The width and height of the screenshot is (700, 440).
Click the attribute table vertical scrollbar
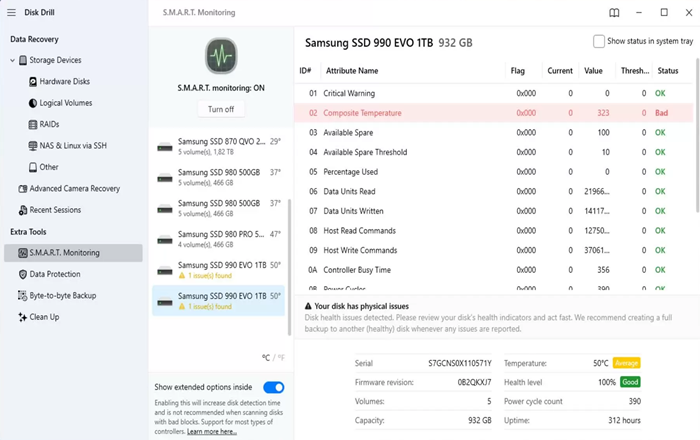click(697, 135)
